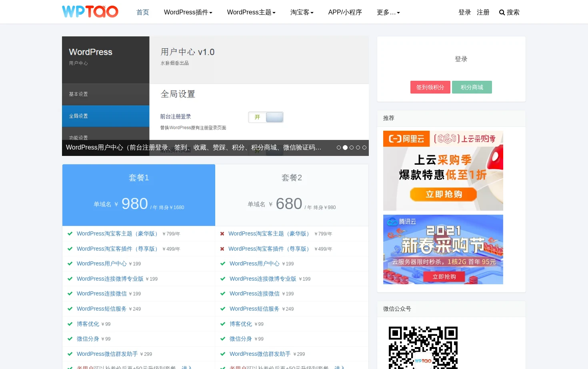Click the 签到领积分 button
The image size is (588, 369).
(x=430, y=87)
